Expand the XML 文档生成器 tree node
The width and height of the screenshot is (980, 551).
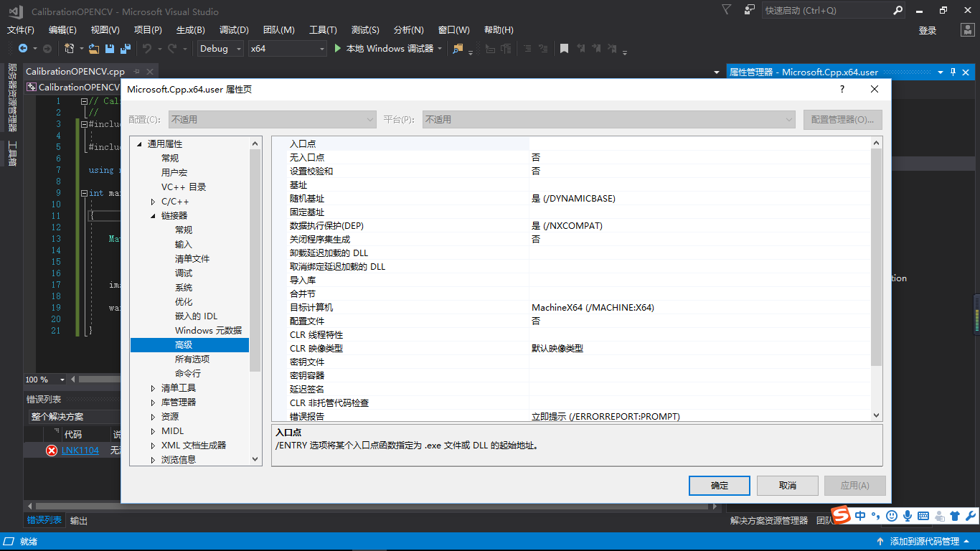click(x=153, y=446)
